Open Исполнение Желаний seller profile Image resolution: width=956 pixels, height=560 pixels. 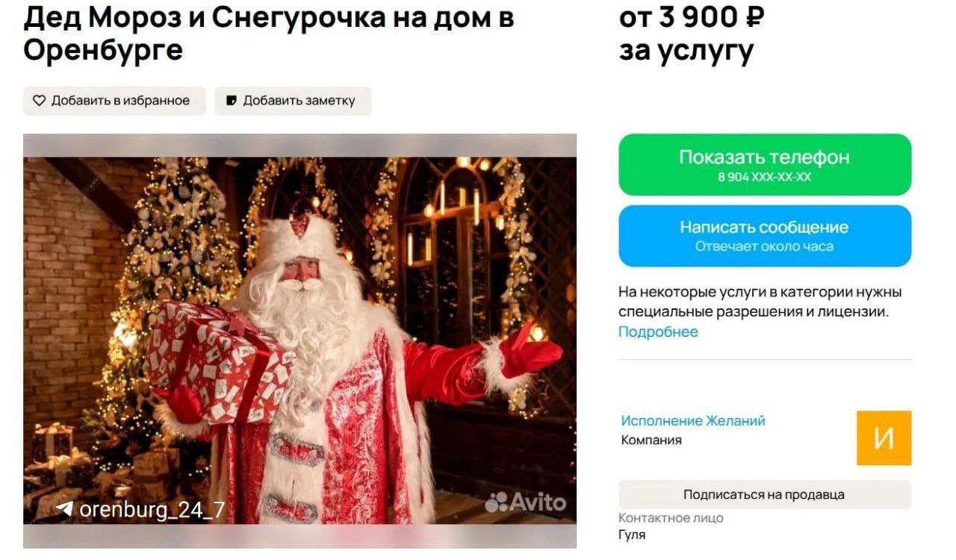[x=693, y=421]
